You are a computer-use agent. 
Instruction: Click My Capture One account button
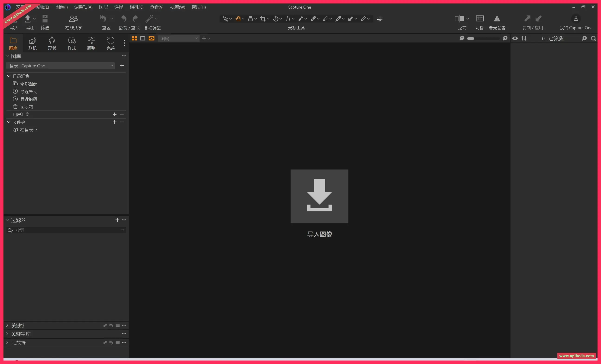(x=576, y=19)
